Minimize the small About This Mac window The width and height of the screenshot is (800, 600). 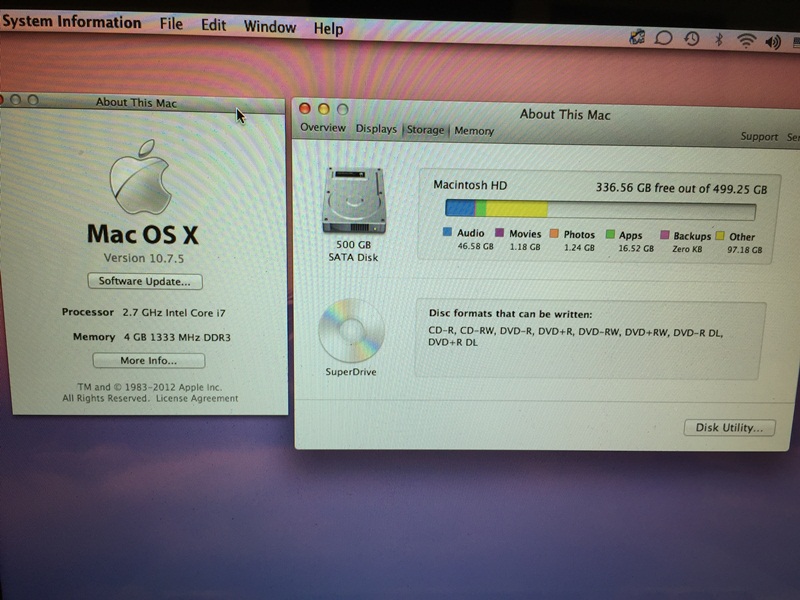[x=15, y=99]
